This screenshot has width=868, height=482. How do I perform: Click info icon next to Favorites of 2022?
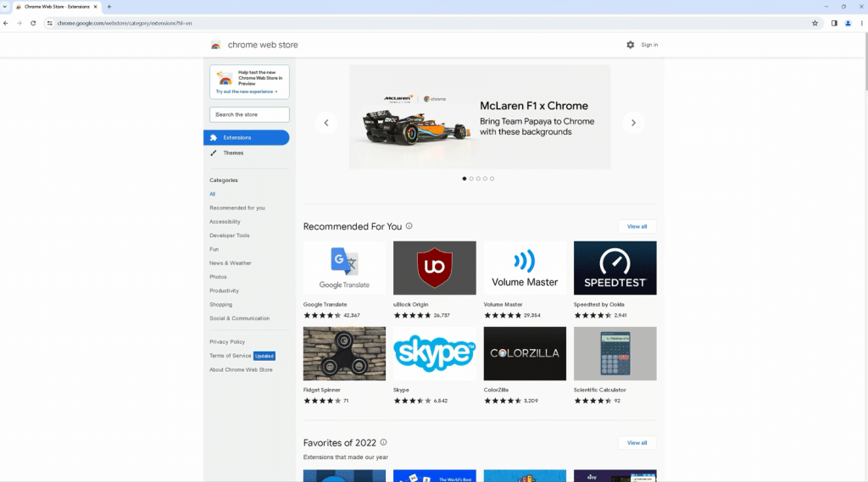click(384, 442)
